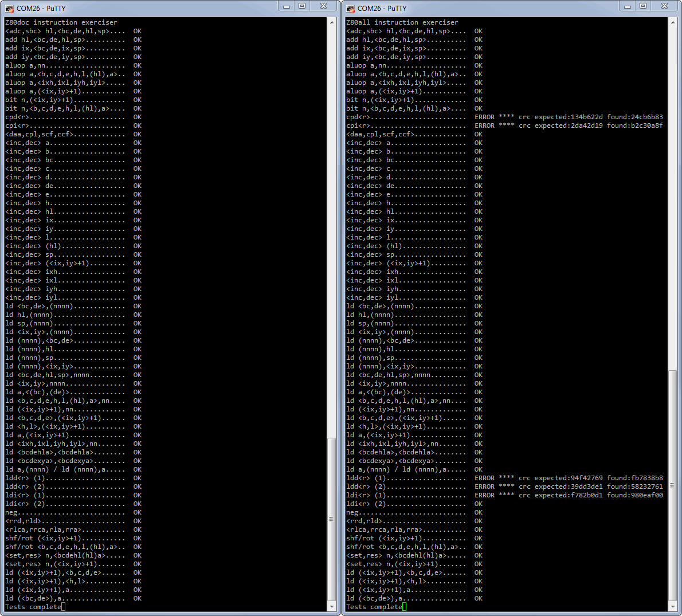Click the scroll up arrow in right terminal
The height and width of the screenshot is (616, 682).
point(672,22)
